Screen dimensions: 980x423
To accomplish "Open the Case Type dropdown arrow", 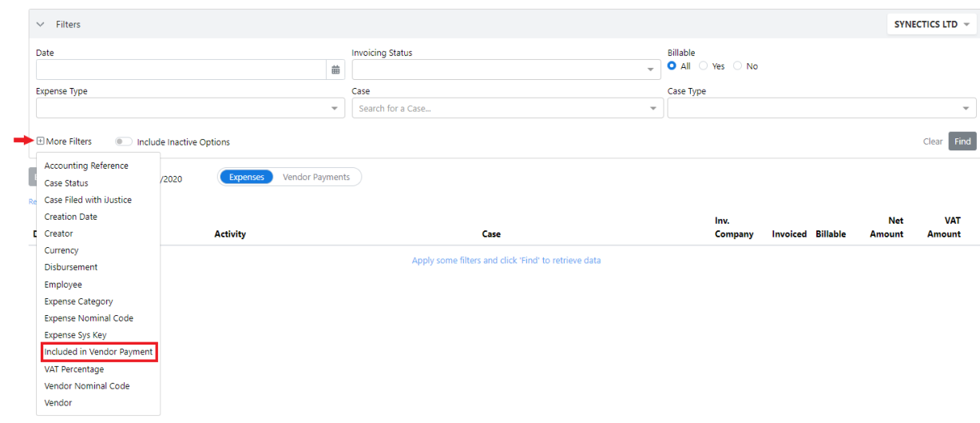I will click(966, 109).
